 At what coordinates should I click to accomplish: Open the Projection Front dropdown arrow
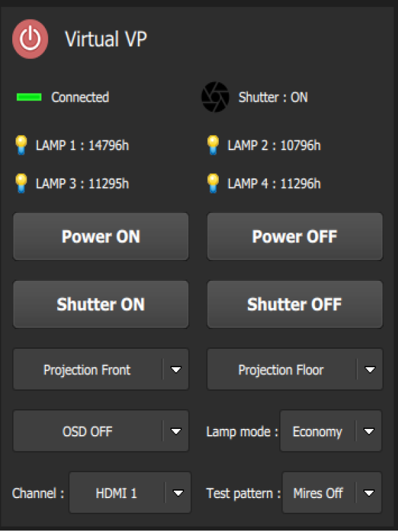click(x=176, y=369)
